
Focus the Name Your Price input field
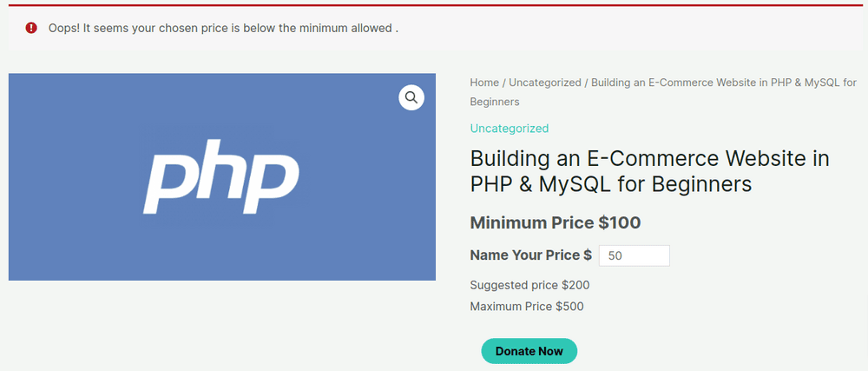click(x=634, y=255)
